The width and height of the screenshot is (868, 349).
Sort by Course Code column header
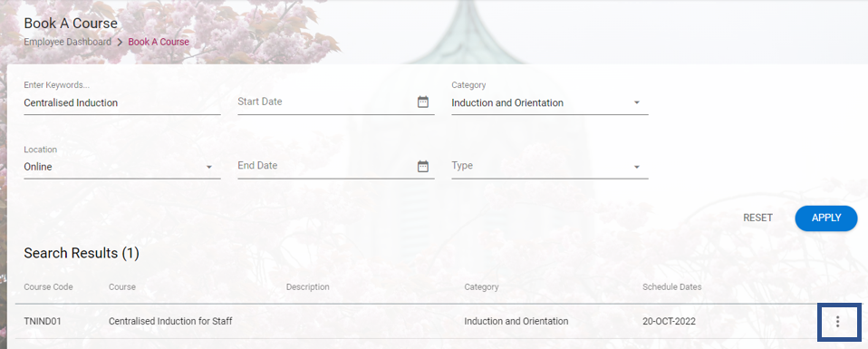[48, 287]
